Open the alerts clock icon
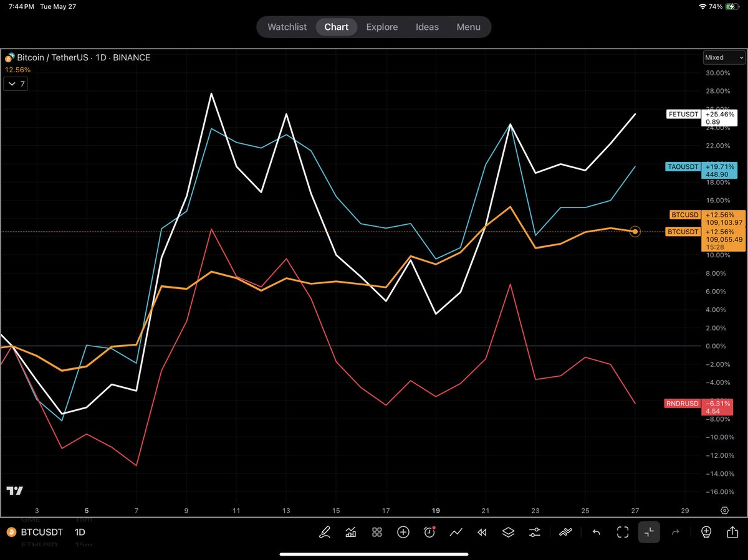The width and height of the screenshot is (748, 560). [429, 532]
